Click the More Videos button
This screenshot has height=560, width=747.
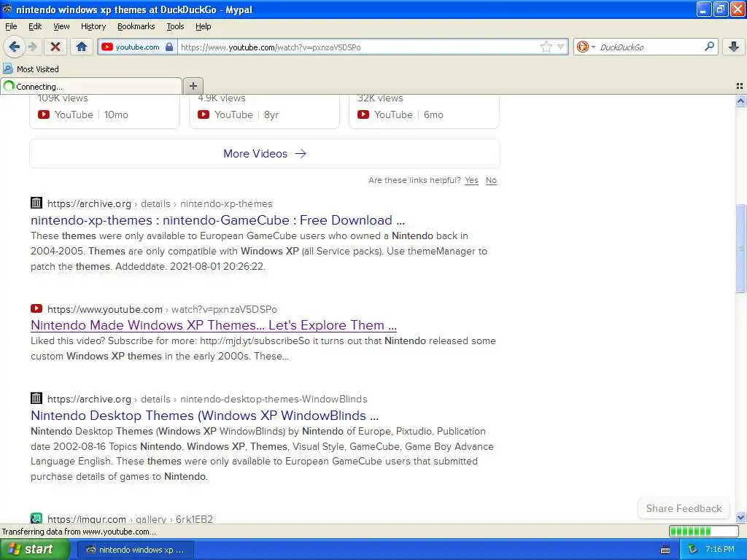pyautogui.click(x=264, y=154)
